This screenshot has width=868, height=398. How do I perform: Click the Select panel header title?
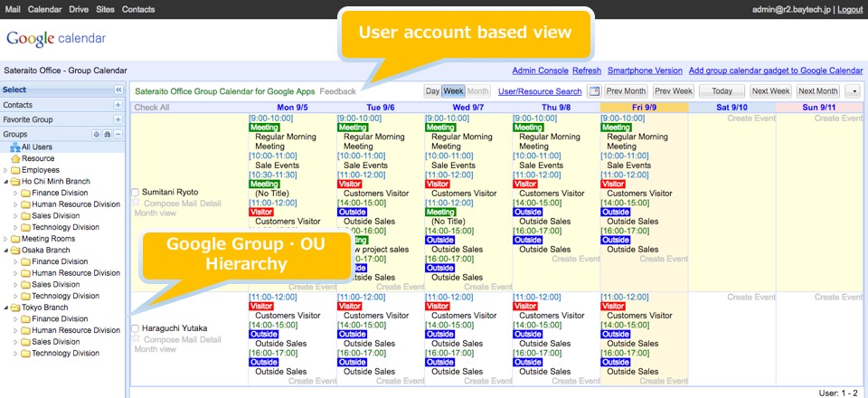[x=14, y=90]
